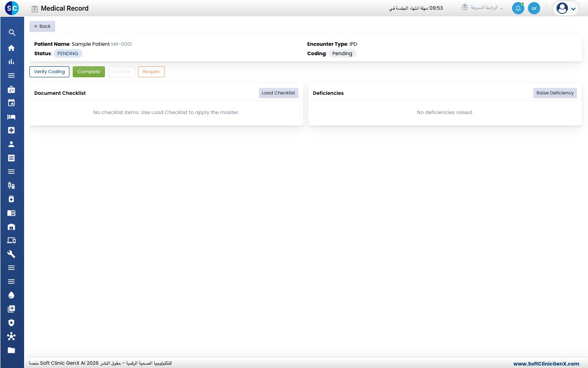Open the calendar appointments icon
588x368 pixels.
11,103
